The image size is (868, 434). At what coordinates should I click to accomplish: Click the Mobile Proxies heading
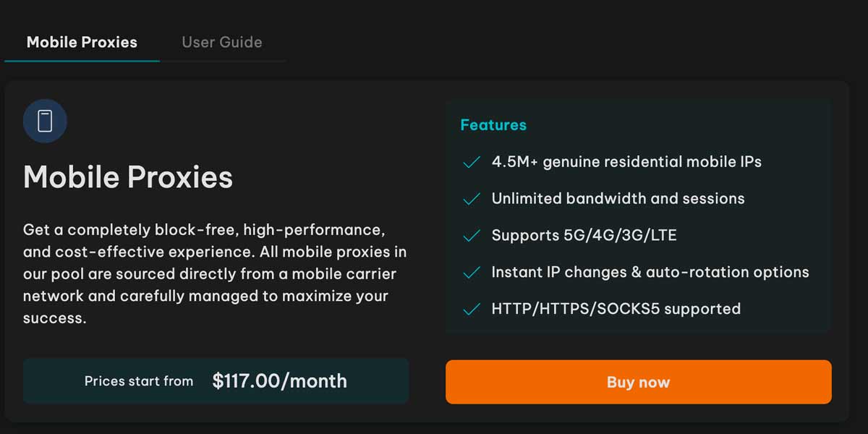tap(128, 177)
